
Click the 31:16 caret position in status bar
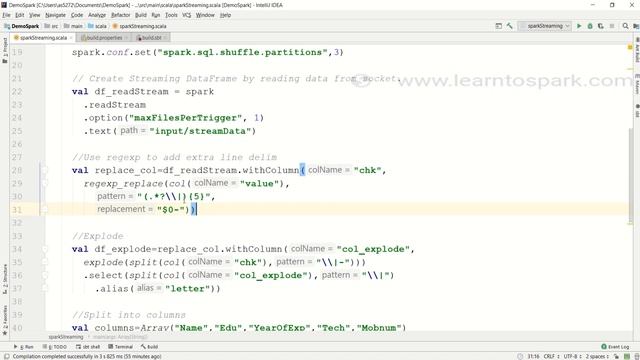pyautogui.click(x=533, y=356)
